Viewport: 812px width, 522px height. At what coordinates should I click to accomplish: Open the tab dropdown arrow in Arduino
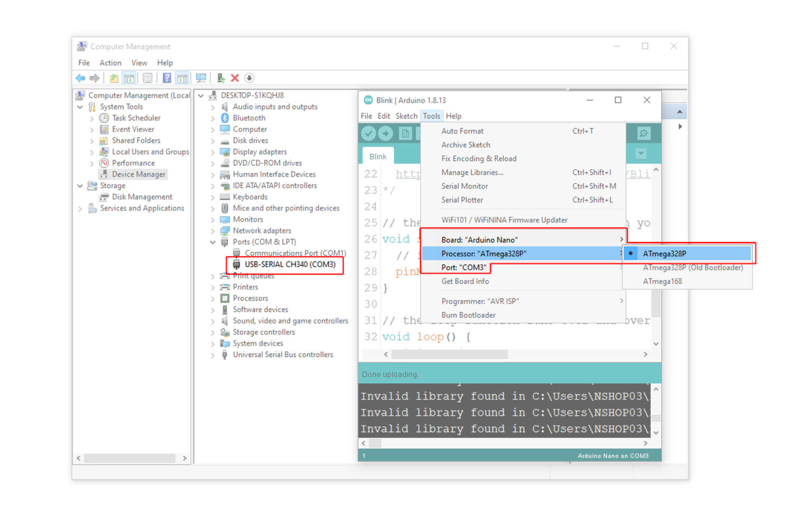tap(641, 154)
